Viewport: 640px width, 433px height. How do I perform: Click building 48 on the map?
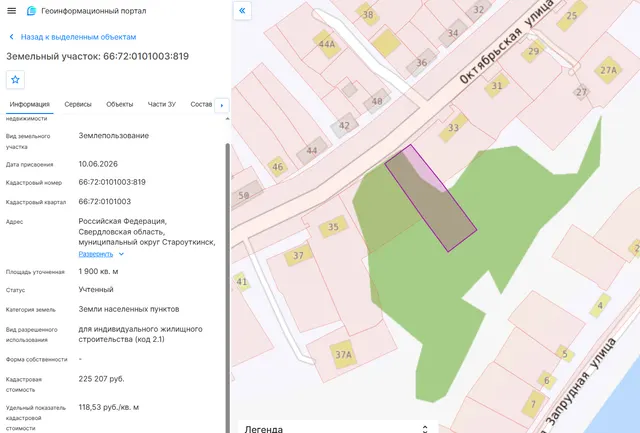point(377,101)
